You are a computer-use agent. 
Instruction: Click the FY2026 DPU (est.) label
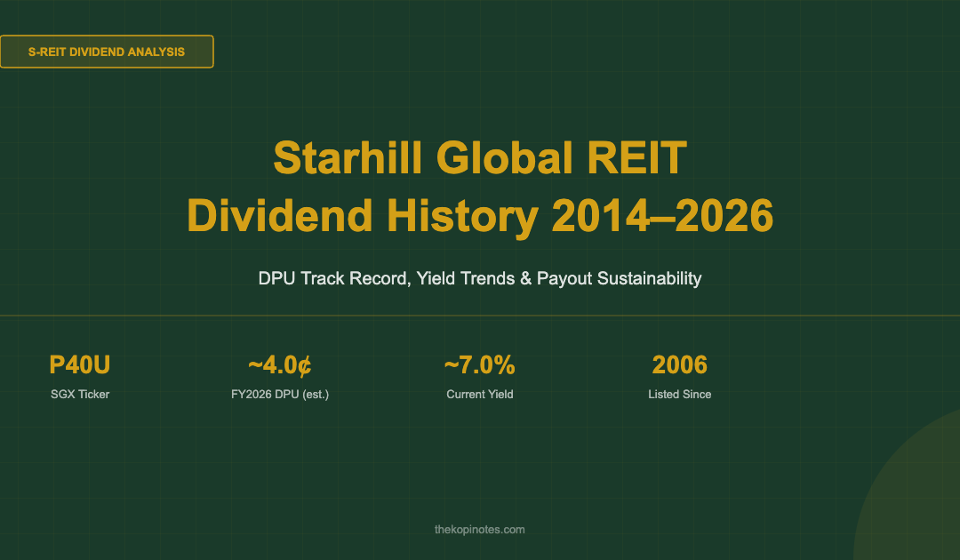pos(280,394)
